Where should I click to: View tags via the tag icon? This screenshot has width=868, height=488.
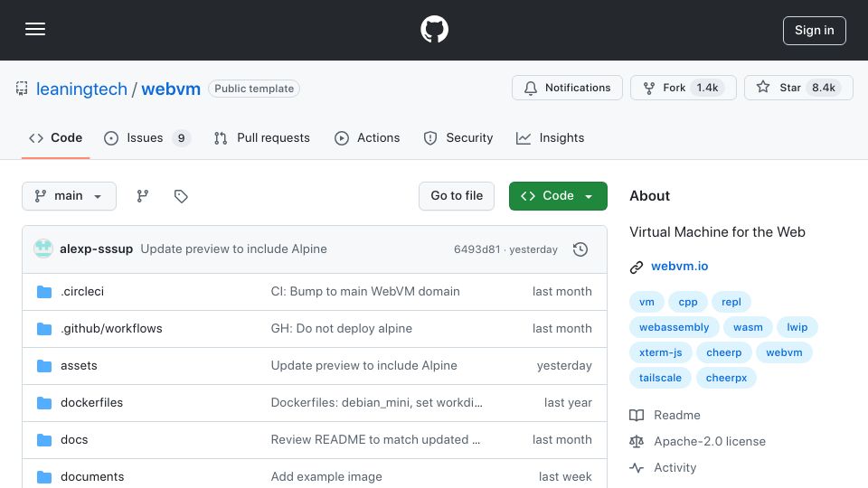coord(181,196)
